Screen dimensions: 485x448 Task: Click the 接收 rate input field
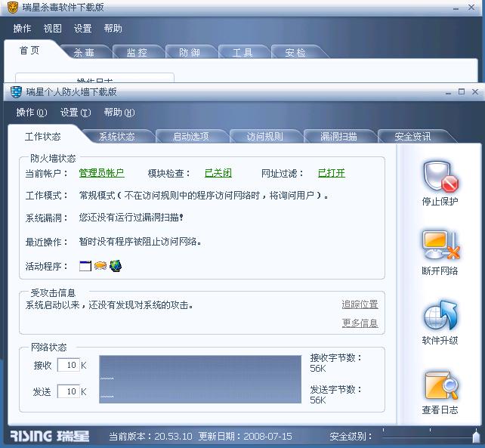coord(68,365)
